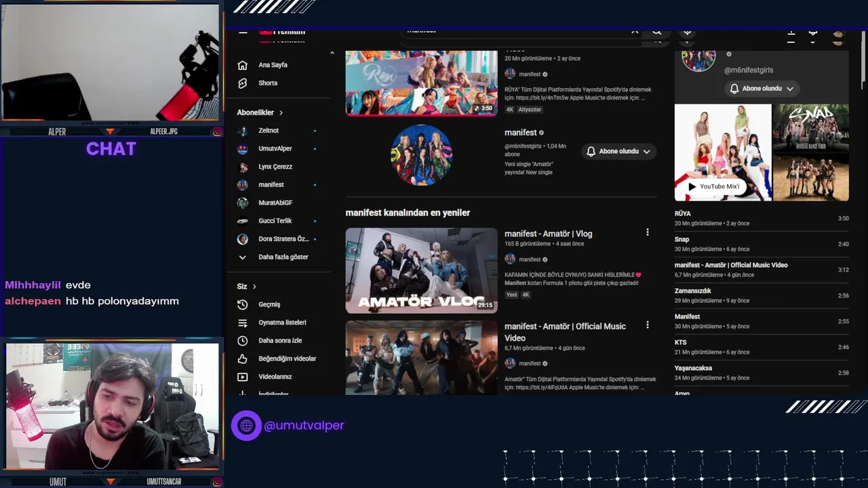Open Abone olundu dropdown under @m6nifestgirls

point(762,88)
